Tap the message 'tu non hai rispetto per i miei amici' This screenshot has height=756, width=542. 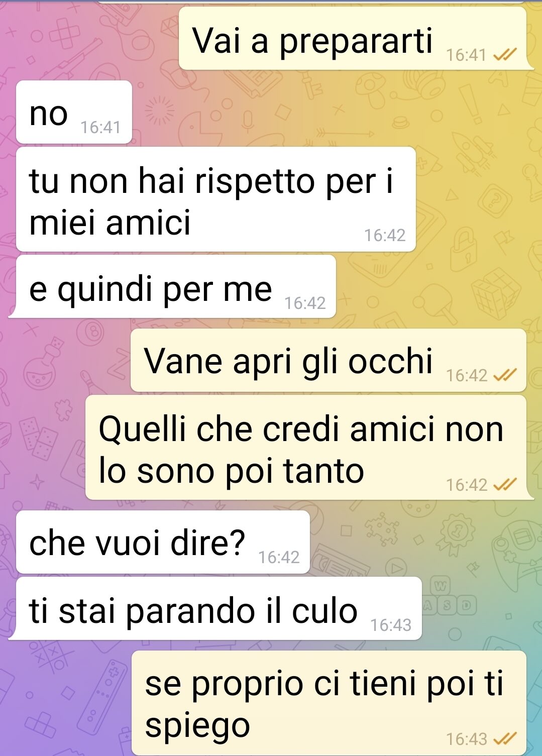216,199
